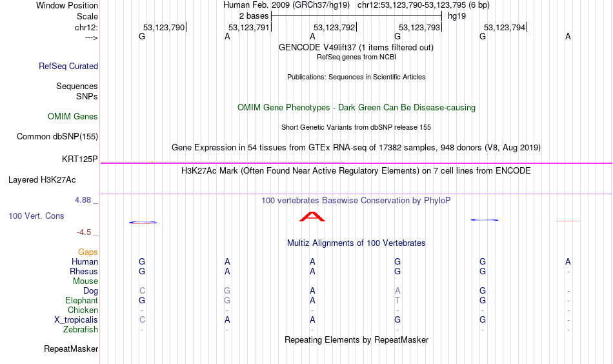Click Short Genetic Variants from dbSNP title
This screenshot has height=364, width=613.
tap(356, 127)
